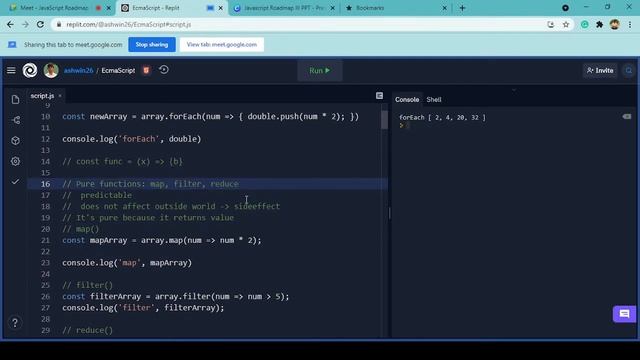640x360 pixels.
Task: Click the Replit logo icon
Action: (30, 71)
